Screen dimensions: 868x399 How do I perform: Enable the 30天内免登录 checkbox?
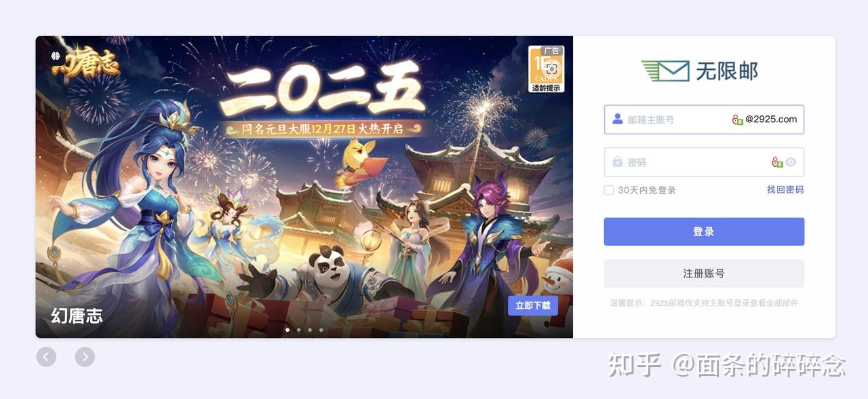click(609, 190)
